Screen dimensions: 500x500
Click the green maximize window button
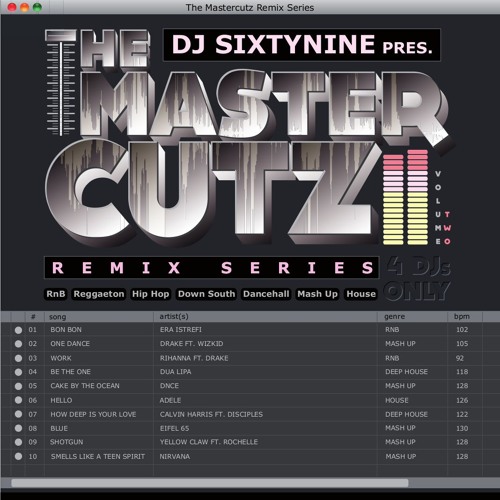(x=38, y=7)
